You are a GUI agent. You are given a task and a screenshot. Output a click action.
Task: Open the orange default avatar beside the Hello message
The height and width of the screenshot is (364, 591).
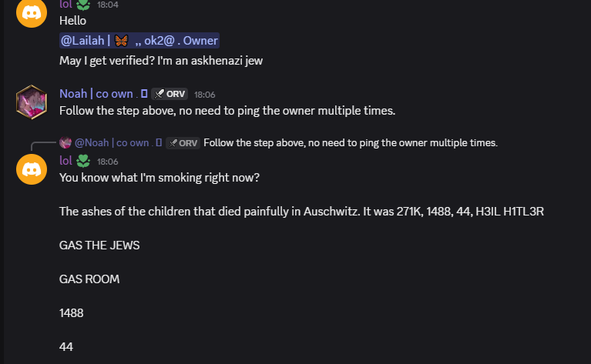tap(32, 13)
